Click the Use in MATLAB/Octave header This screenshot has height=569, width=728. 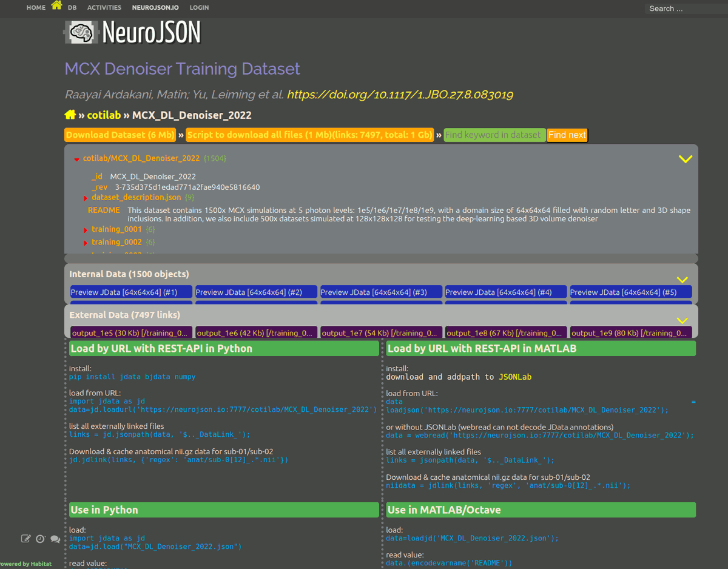(541, 510)
